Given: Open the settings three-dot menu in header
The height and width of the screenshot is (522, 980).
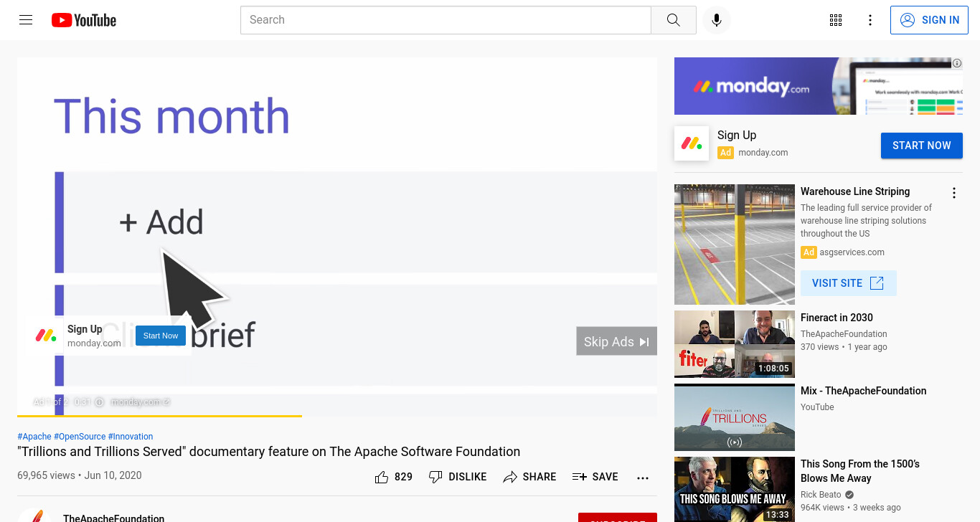Looking at the screenshot, I should 870,20.
